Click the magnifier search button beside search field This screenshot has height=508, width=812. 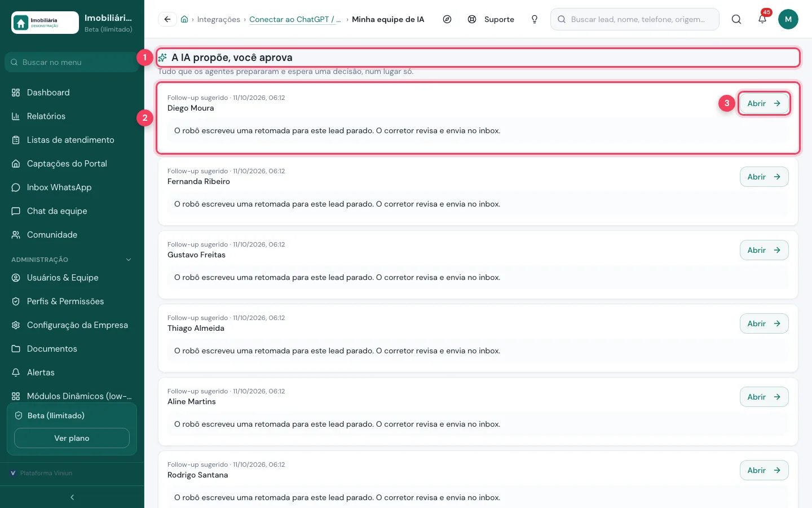click(x=736, y=19)
